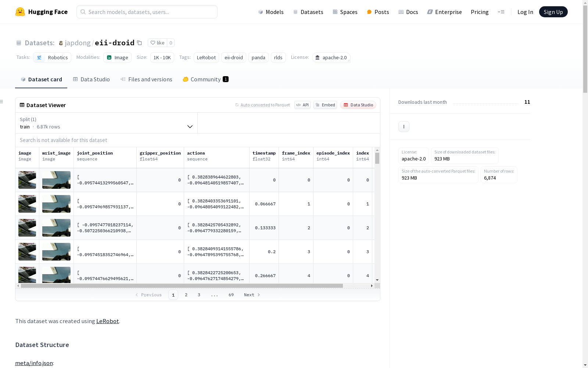Open the Community tab
This screenshot has height=368, width=588.
[205, 79]
